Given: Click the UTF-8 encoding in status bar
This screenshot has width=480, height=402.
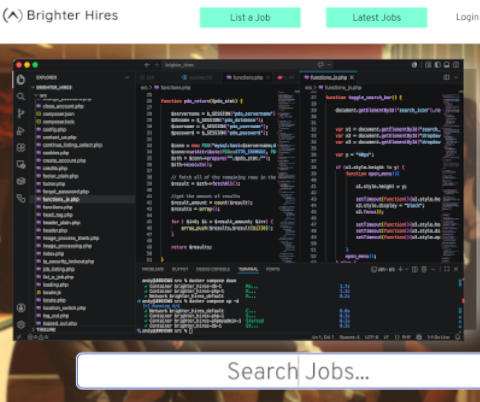Looking at the screenshot, I should point(371,337).
